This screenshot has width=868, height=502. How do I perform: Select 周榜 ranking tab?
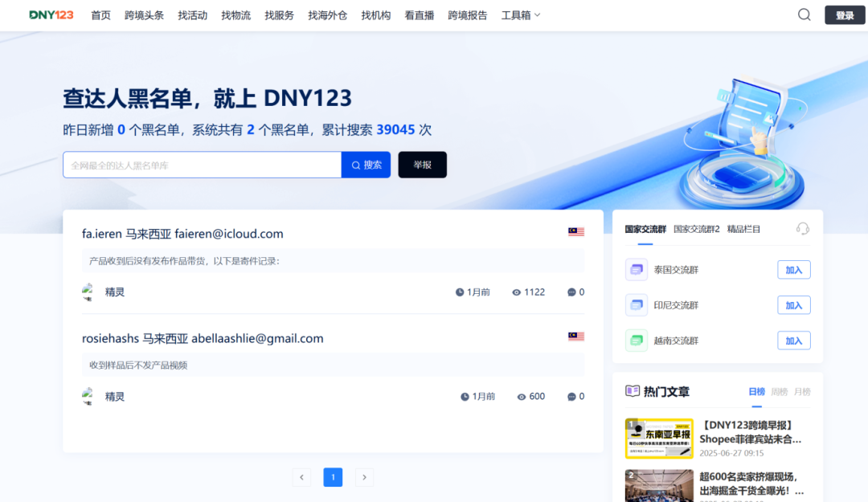click(780, 392)
